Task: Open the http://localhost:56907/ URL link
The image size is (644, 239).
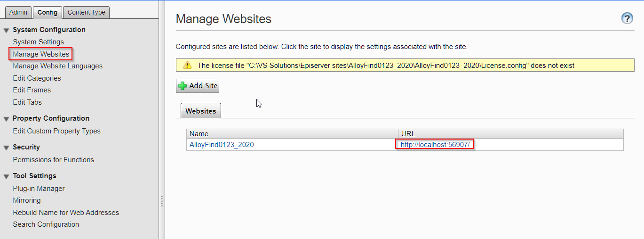Action: 435,145
